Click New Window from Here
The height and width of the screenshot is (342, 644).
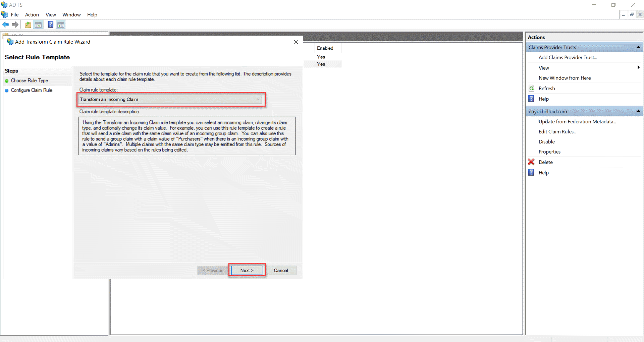(x=565, y=78)
